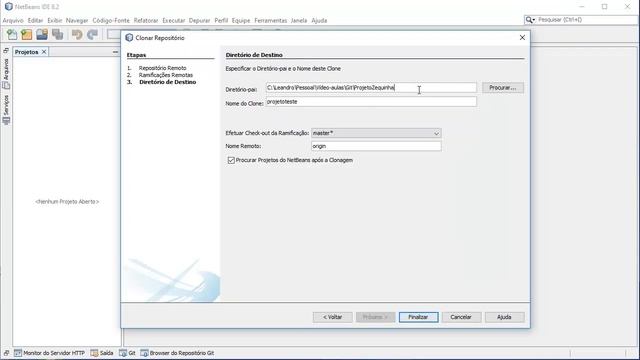Click the New Project toolbar icon

[x=27, y=35]
